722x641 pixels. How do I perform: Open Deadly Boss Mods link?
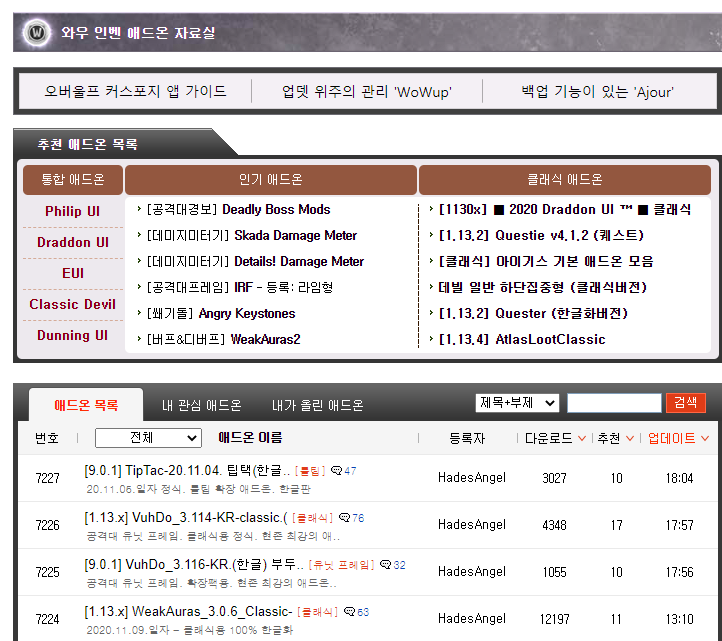239,210
